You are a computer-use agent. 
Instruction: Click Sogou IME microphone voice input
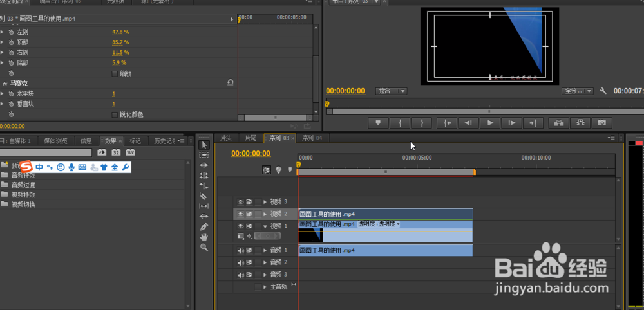pos(71,167)
